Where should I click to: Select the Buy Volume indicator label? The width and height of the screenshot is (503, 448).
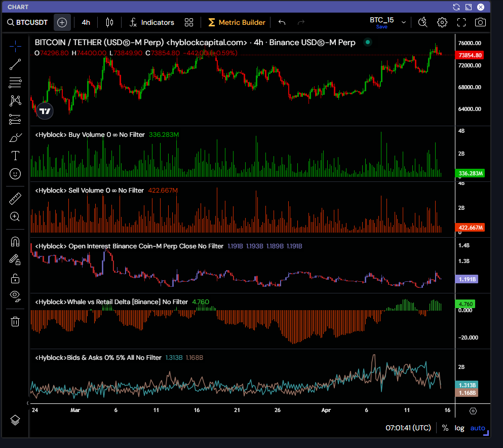[90, 135]
